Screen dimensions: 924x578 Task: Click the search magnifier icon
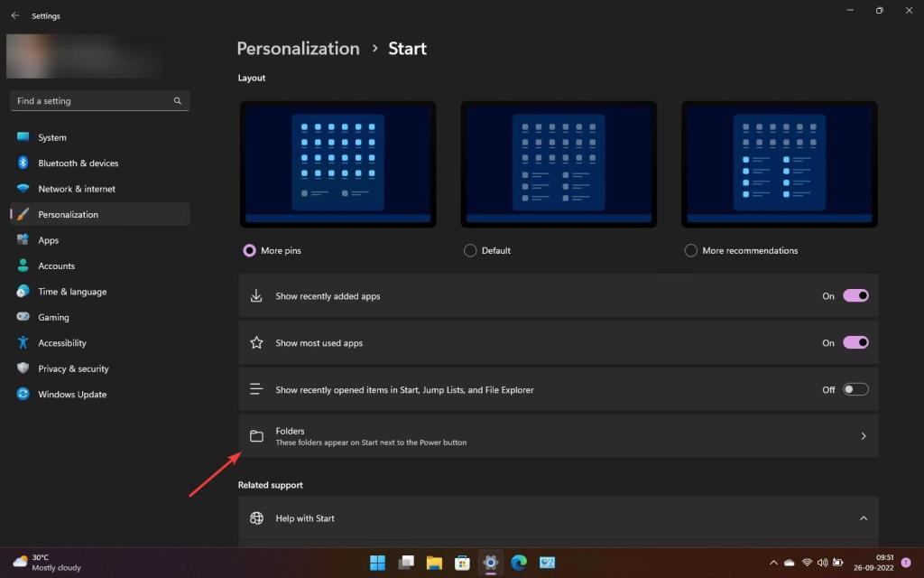(178, 101)
